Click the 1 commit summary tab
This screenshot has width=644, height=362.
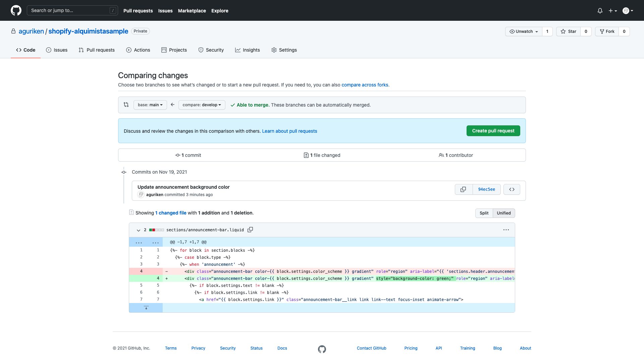188,155
